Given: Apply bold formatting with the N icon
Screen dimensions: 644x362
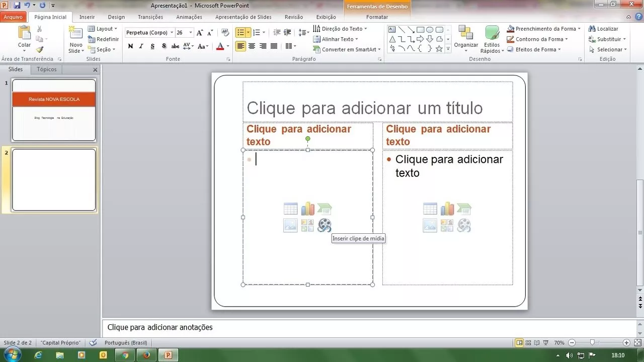Looking at the screenshot, I should 130,46.
